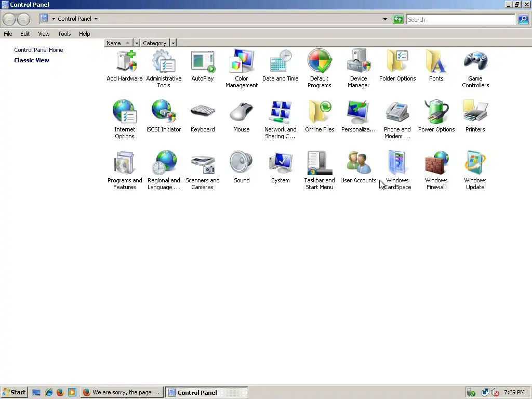Click the search magnifier button
Viewport: 532px width, 399px height.
coord(523,19)
